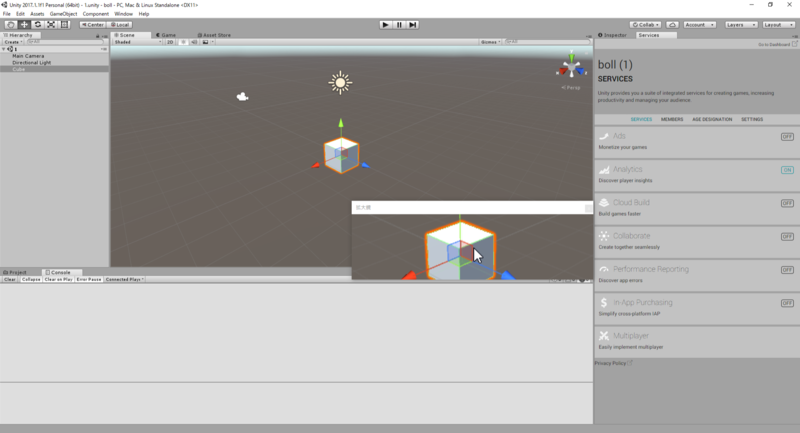Toggle the Hierarchy panel lock icon
This screenshot has height=433, width=800.
coord(97,36)
